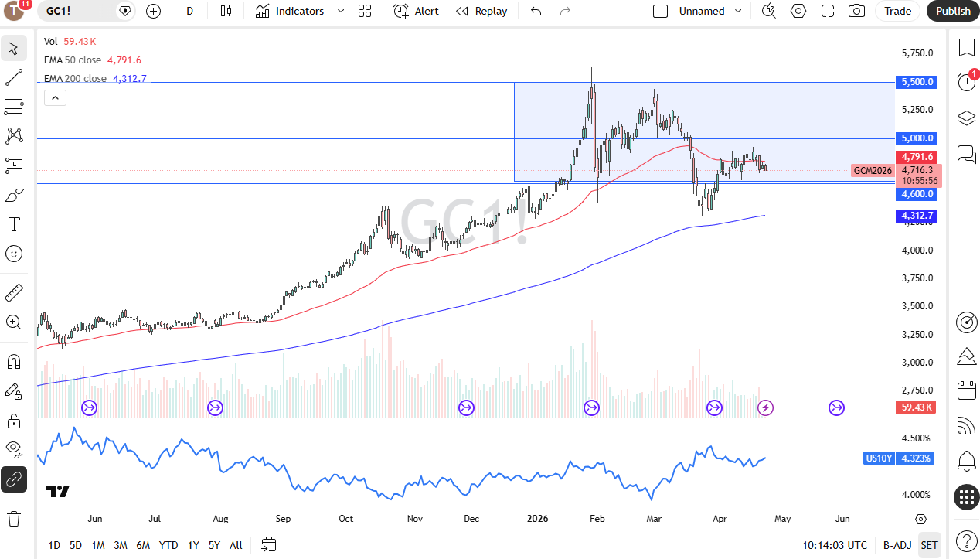980x559 pixels.
Task: Open the Trade panel
Action: [x=898, y=11]
